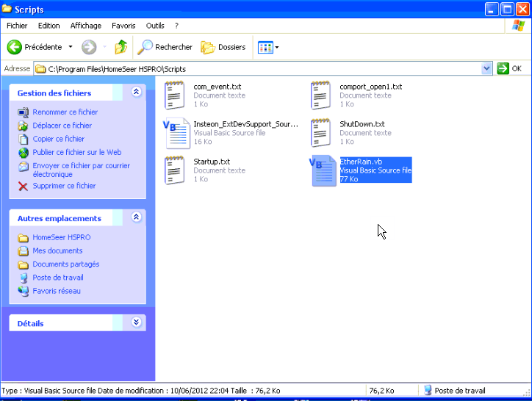Open the Précédente history dropdown arrow
This screenshot has width=532, height=401.
tap(71, 47)
